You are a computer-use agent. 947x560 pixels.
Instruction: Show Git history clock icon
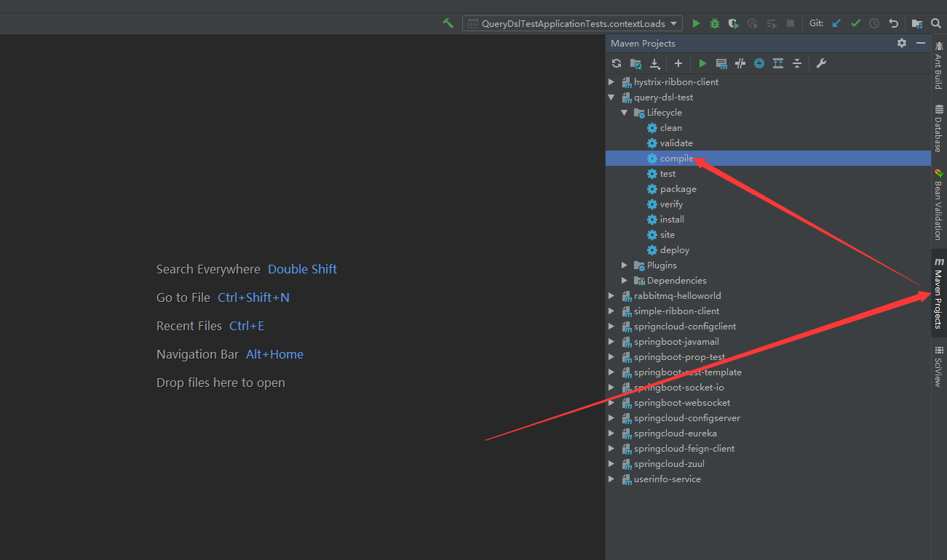pos(874,23)
